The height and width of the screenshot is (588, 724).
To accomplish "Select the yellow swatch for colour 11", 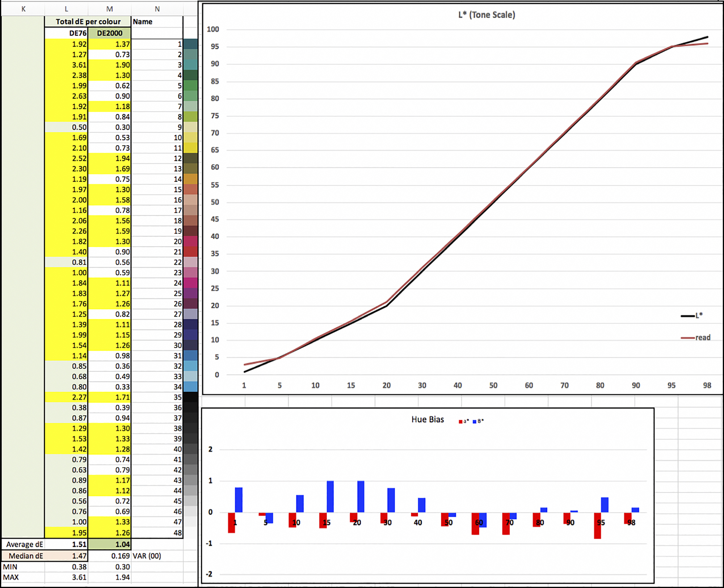I will (x=191, y=148).
